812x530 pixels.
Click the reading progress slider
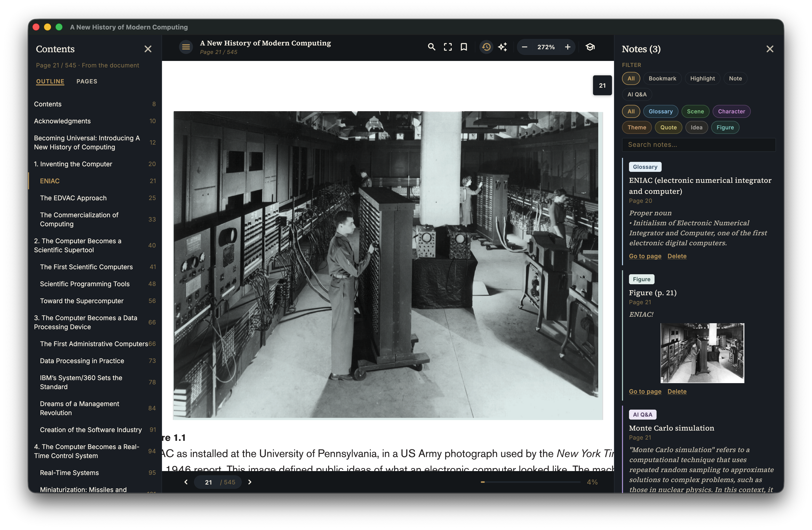pos(530,482)
